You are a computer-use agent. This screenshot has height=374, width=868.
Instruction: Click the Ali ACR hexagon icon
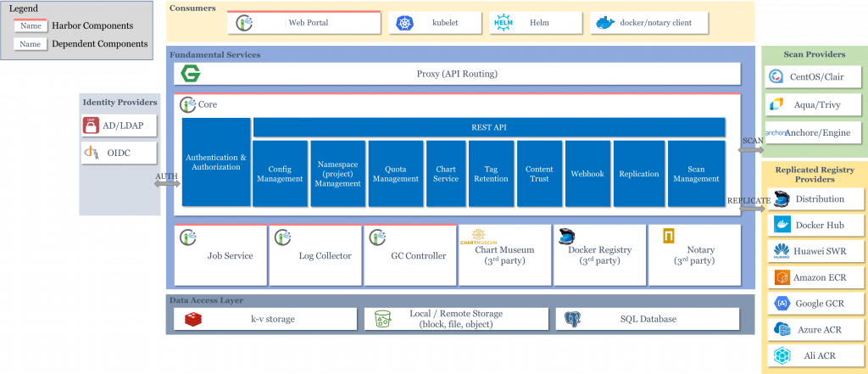click(782, 355)
